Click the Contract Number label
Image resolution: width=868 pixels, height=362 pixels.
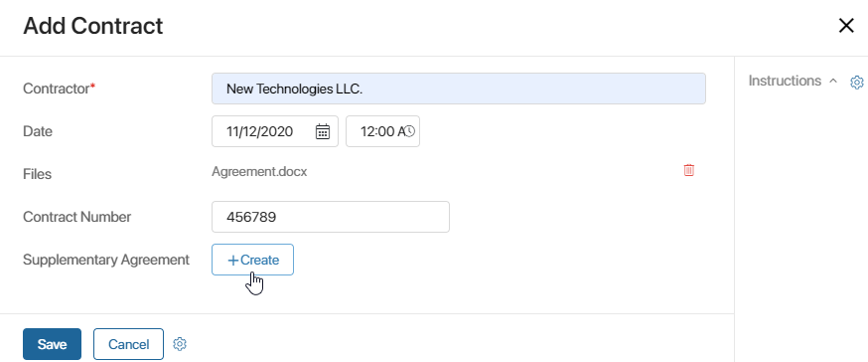coord(76,217)
